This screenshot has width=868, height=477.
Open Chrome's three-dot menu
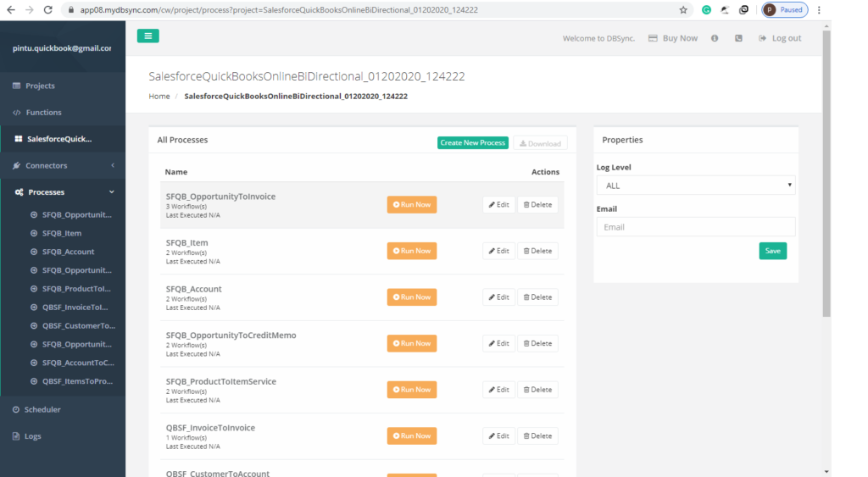click(x=819, y=10)
